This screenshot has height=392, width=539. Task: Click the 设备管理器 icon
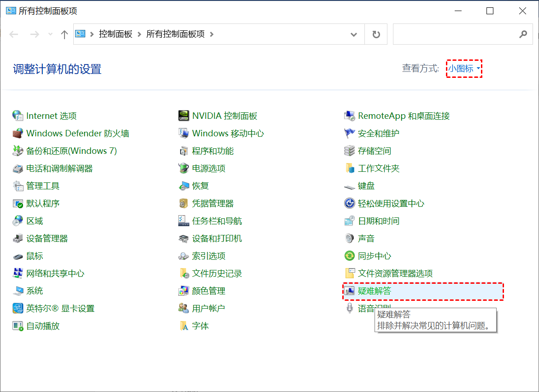18,239
